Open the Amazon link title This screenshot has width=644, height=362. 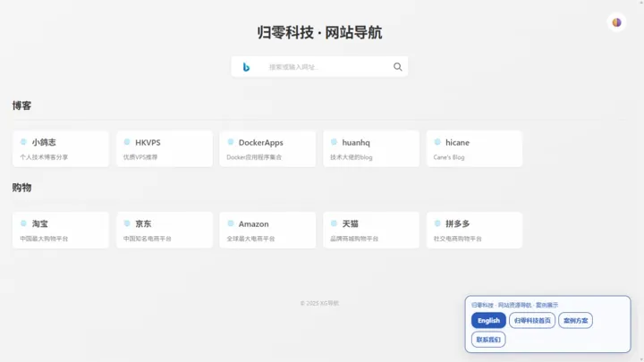coord(253,224)
